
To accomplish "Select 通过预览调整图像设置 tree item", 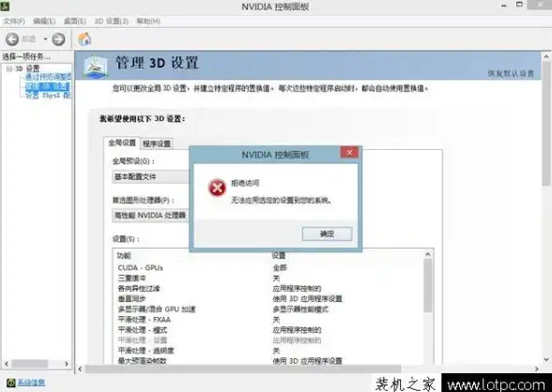I will click(48, 77).
